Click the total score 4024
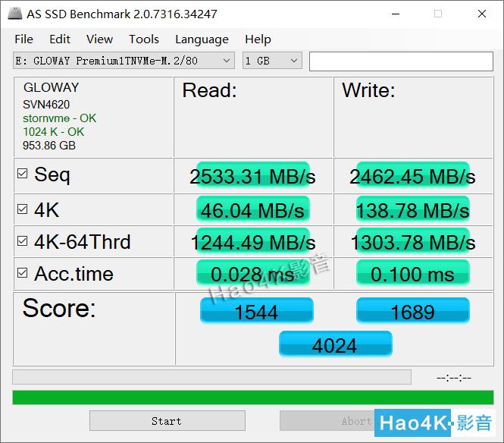Image resolution: width=504 pixels, height=443 pixels. 335,344
